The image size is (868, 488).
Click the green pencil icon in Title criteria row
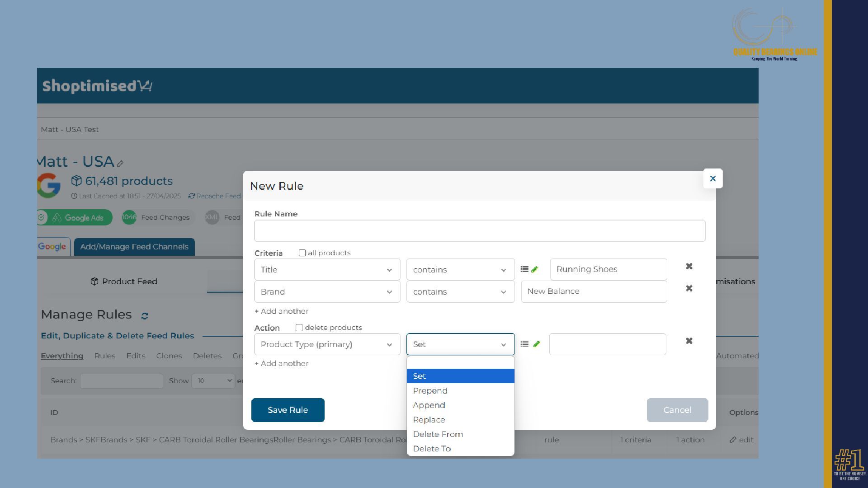click(x=535, y=269)
